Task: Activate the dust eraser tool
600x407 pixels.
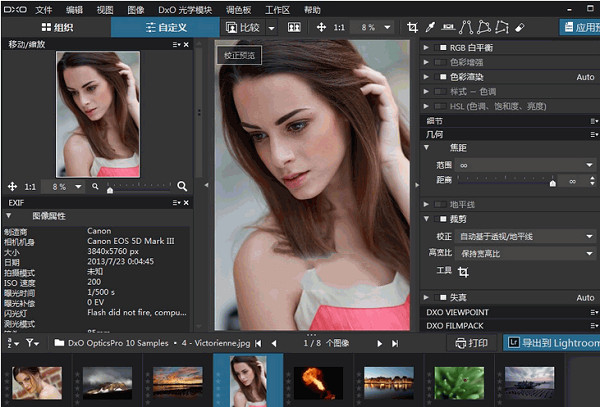Action: [x=519, y=27]
